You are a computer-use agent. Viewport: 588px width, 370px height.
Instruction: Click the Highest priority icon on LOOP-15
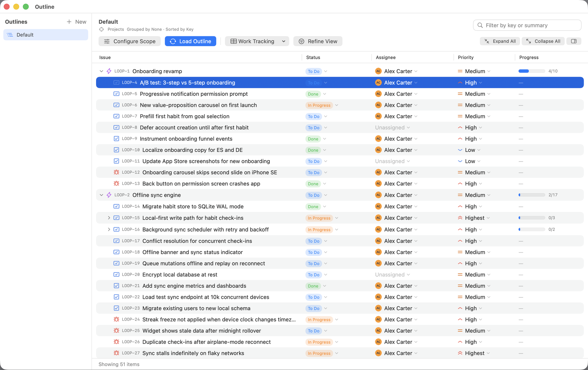tap(460, 218)
